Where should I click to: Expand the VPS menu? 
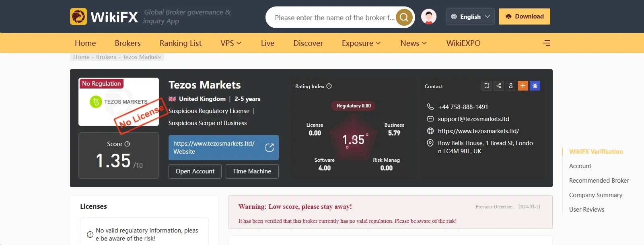[231, 43]
